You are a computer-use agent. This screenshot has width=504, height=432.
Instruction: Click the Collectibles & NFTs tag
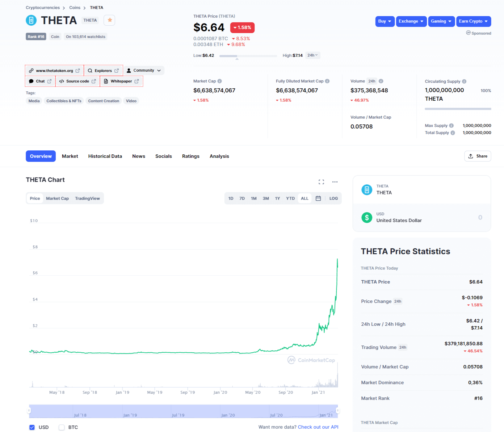click(64, 101)
